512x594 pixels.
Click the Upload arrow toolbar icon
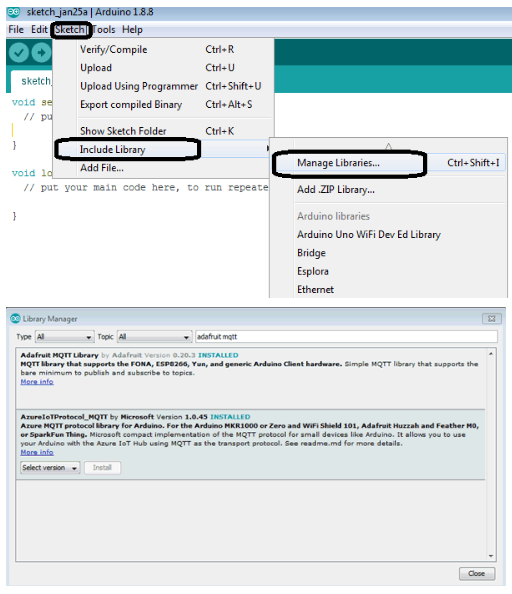pyautogui.click(x=41, y=53)
